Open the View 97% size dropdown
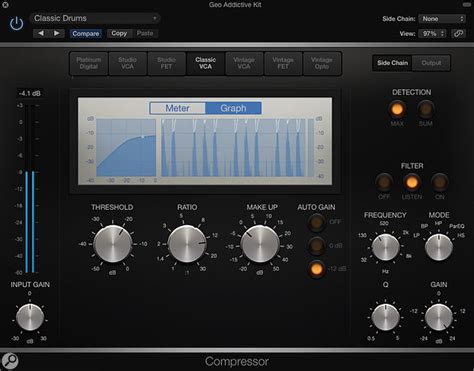The width and height of the screenshot is (474, 371). (433, 33)
